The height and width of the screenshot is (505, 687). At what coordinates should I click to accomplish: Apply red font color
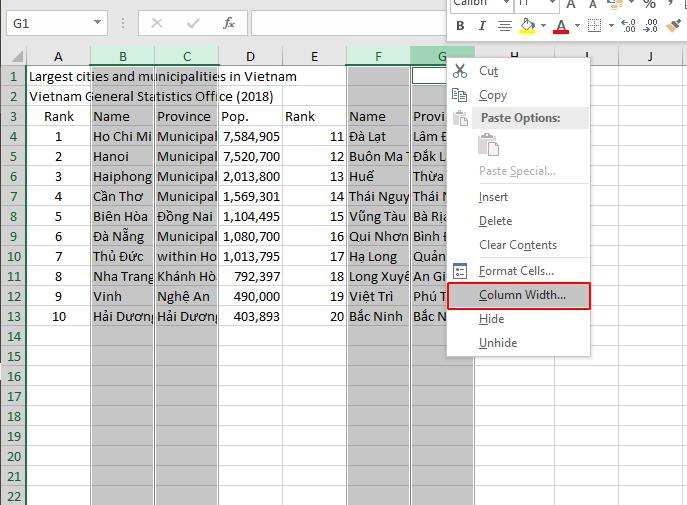561,26
